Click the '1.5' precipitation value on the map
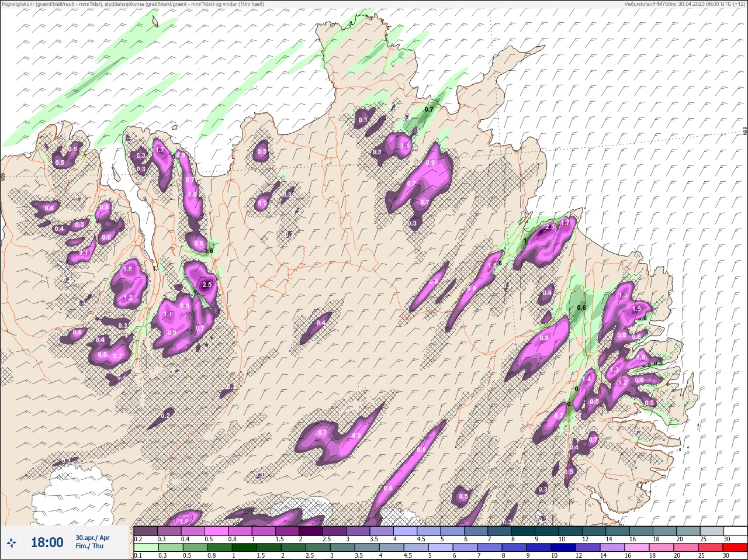This screenshot has width=748, height=560. (128, 269)
